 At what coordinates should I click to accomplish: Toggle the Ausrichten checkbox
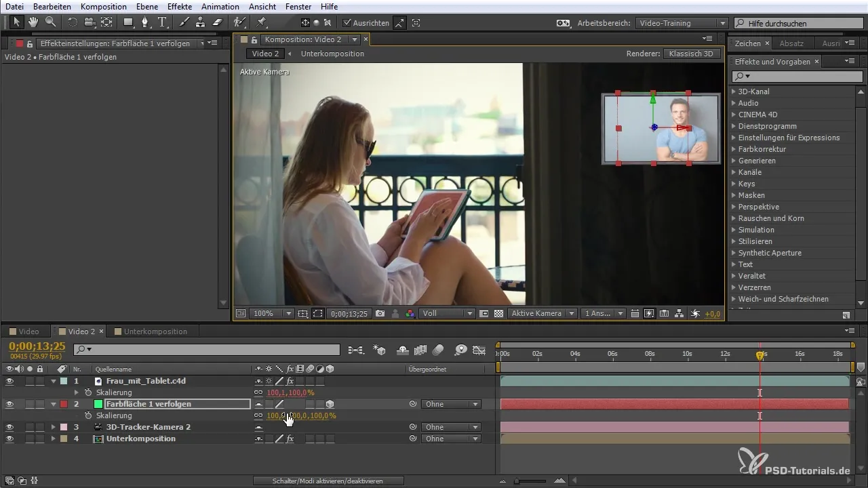point(347,23)
